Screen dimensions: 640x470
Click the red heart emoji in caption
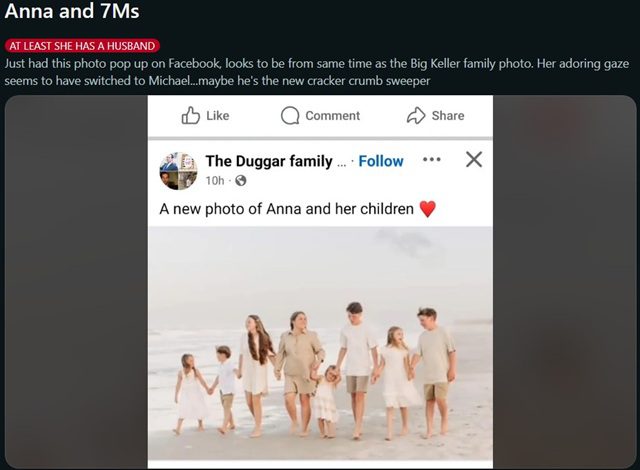pyautogui.click(x=427, y=210)
